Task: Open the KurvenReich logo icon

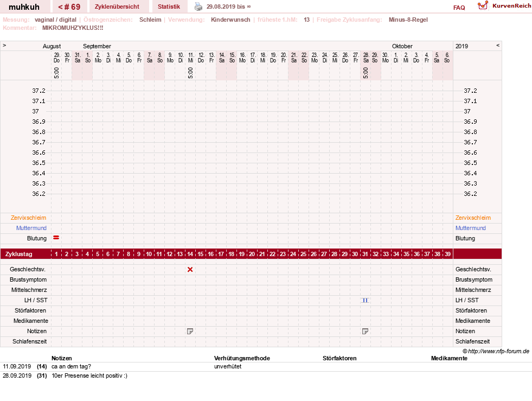Action: coord(483,5)
